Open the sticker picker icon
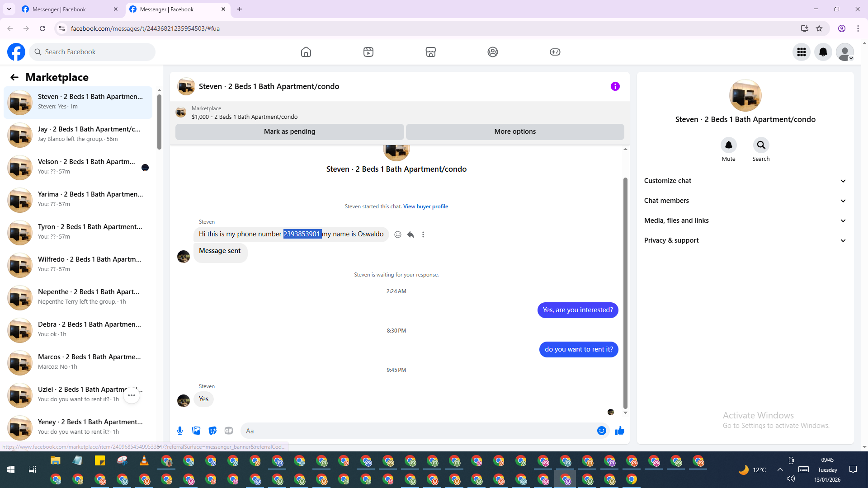This screenshot has height=488, width=868. tap(212, 431)
